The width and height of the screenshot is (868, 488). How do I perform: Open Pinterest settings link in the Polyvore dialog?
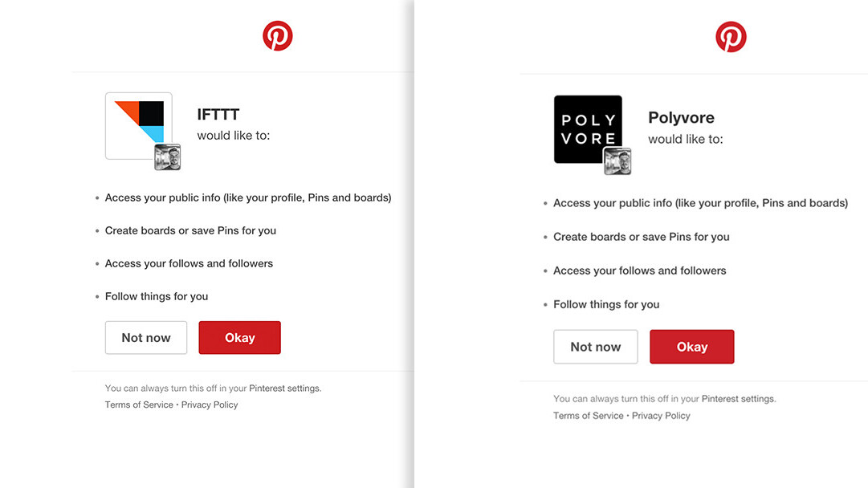coord(738,399)
